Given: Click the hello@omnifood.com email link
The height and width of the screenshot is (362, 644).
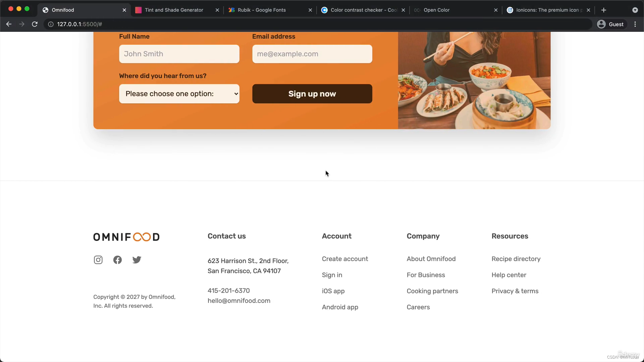Looking at the screenshot, I should tap(239, 301).
